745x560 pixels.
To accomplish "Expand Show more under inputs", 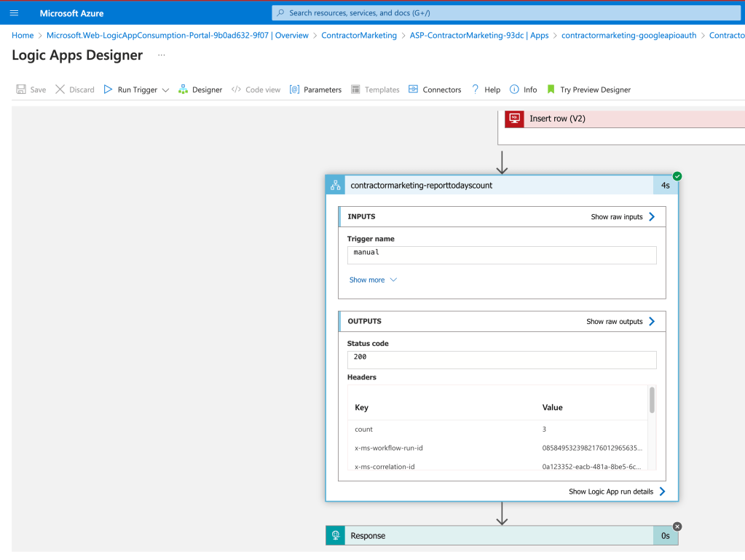I will pyautogui.click(x=373, y=280).
